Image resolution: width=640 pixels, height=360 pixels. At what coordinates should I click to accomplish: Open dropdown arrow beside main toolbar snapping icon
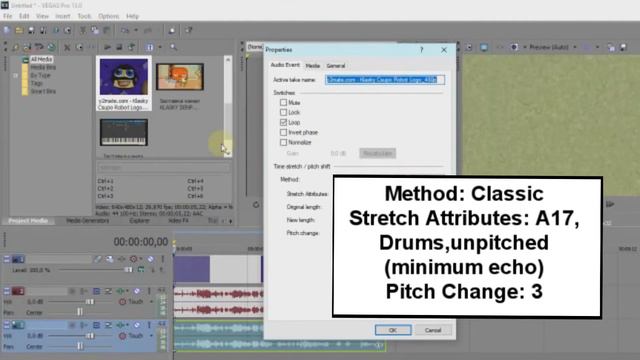136,30
